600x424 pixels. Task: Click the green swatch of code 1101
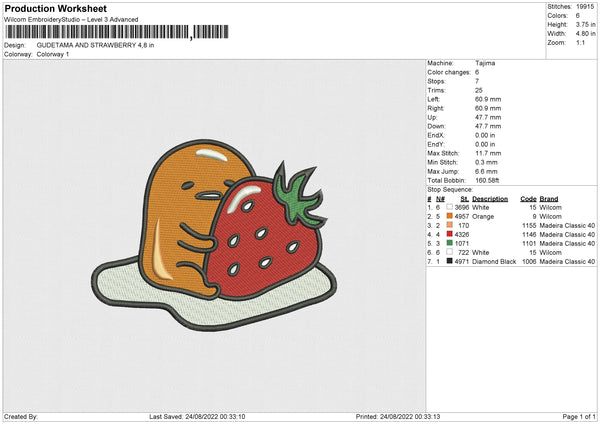[449, 243]
